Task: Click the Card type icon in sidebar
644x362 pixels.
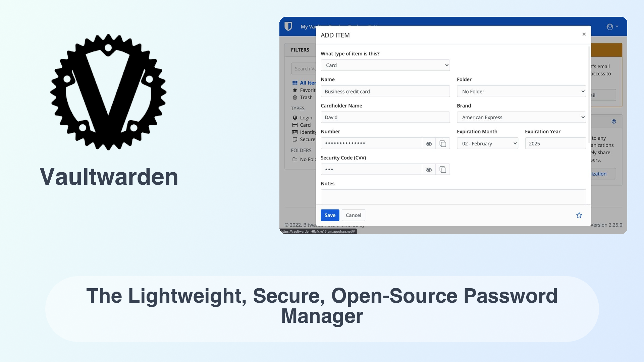Action: point(294,125)
